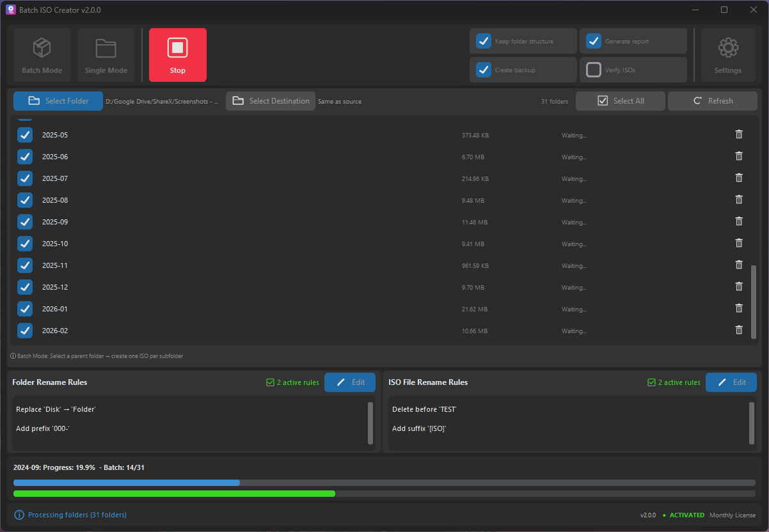Image resolution: width=769 pixels, height=532 pixels.
Task: Click the 21.62 MB size value
Action: (475, 309)
